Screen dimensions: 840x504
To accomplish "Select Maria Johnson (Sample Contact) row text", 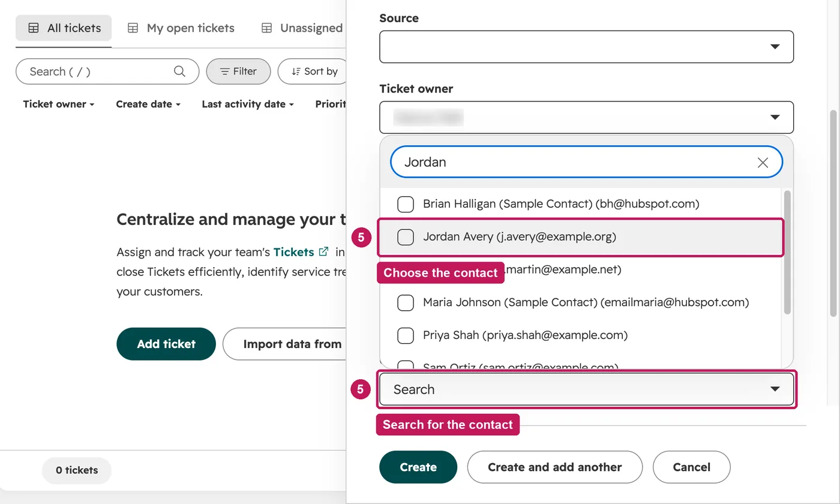I will [x=586, y=302].
